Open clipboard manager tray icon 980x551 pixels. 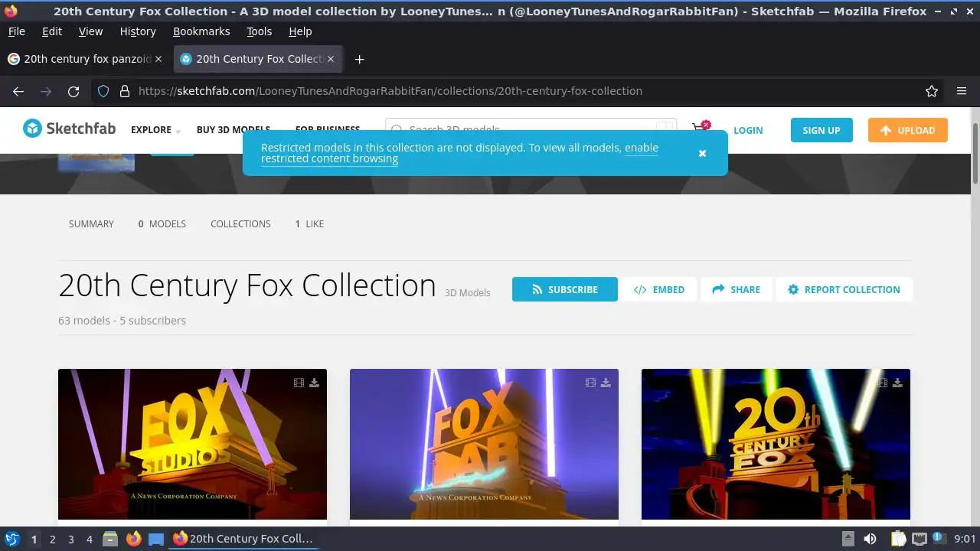(x=898, y=539)
